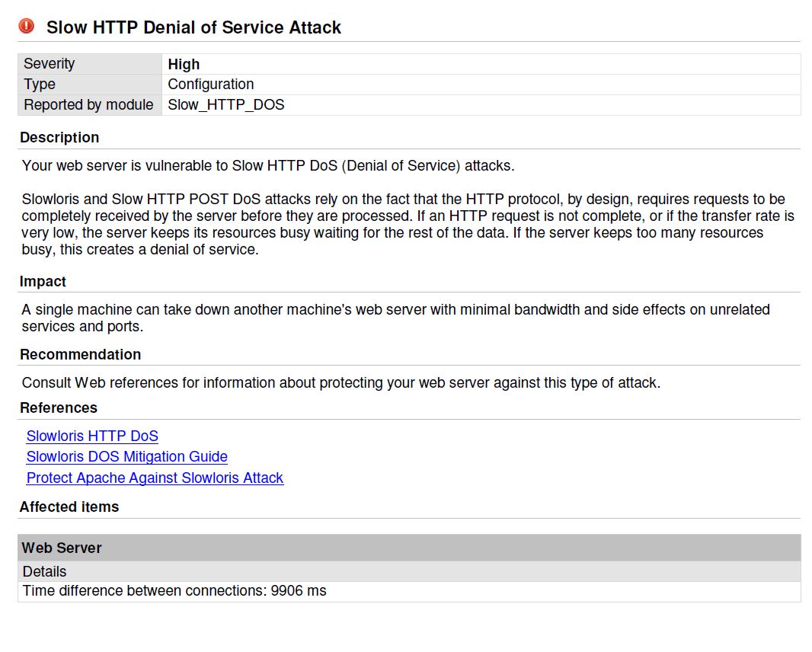This screenshot has height=652, width=812.
Task: Click the Description section heading
Action: click(x=59, y=137)
